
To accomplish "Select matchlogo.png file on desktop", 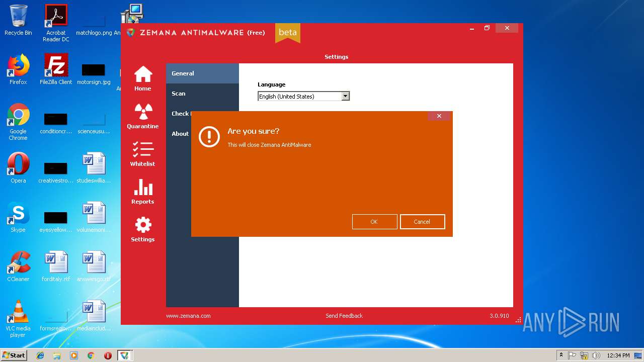I will [94, 25].
